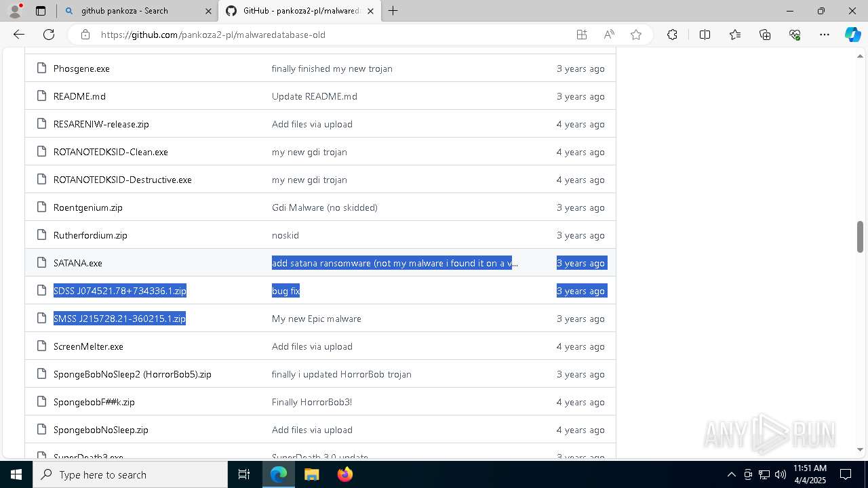Open ScreenMelter.exe file
Viewport: 868px width, 488px height.
88,346
